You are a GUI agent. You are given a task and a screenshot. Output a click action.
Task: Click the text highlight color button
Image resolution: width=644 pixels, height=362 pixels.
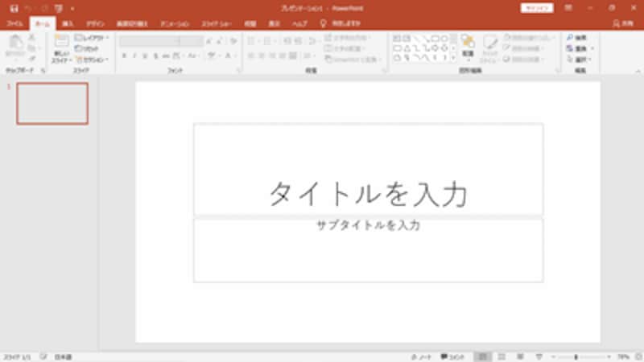point(211,56)
